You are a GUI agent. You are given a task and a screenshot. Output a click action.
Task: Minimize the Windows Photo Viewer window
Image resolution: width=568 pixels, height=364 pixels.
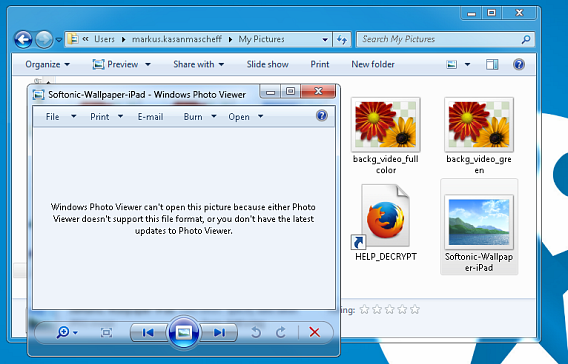coord(270,92)
